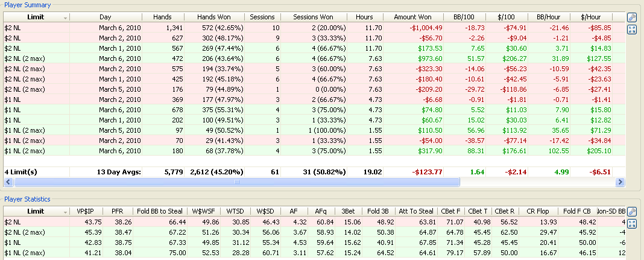Click the BB/100 column header
Image resolution: width=644 pixels, height=260 pixels.
pyautogui.click(x=462, y=17)
